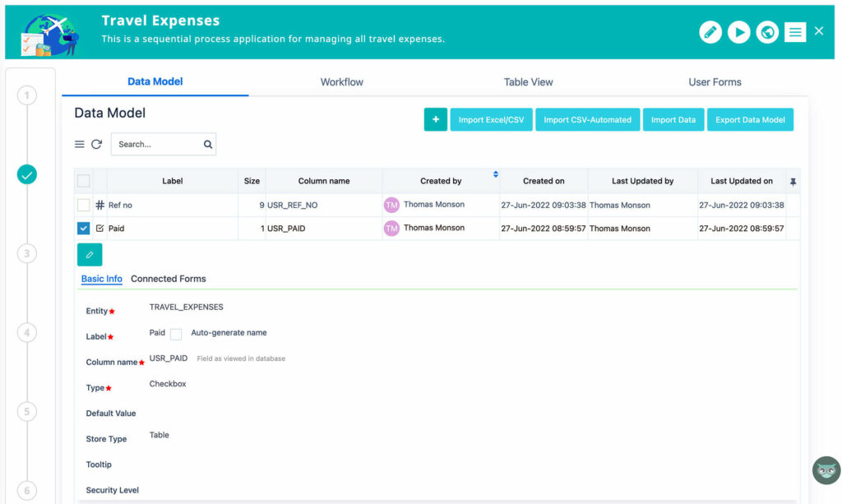
Task: Click the teal edit pencil button below table
Action: pos(90,255)
